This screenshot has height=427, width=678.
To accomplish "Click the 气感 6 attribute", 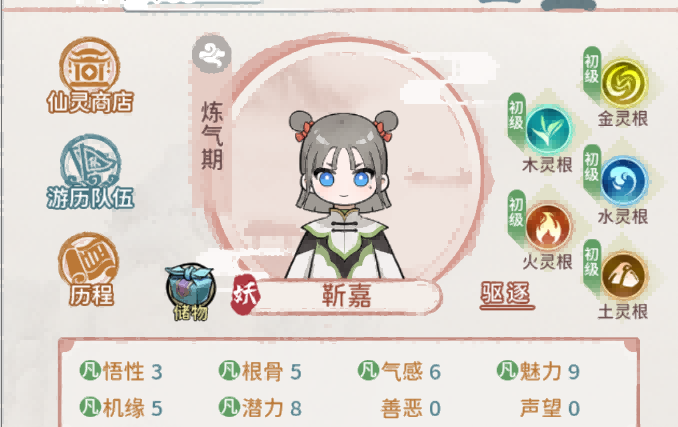I will click(399, 371).
